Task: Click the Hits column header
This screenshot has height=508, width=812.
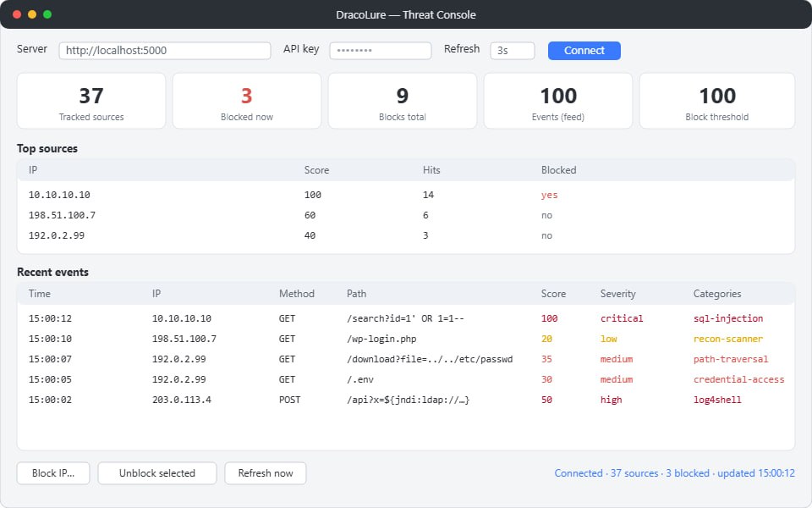Action: [431, 170]
